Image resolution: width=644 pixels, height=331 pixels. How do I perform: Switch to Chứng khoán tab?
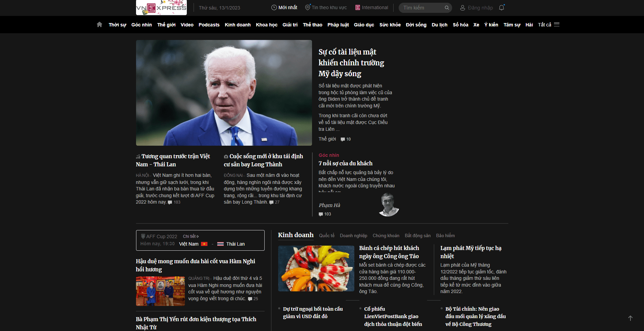(x=386, y=235)
